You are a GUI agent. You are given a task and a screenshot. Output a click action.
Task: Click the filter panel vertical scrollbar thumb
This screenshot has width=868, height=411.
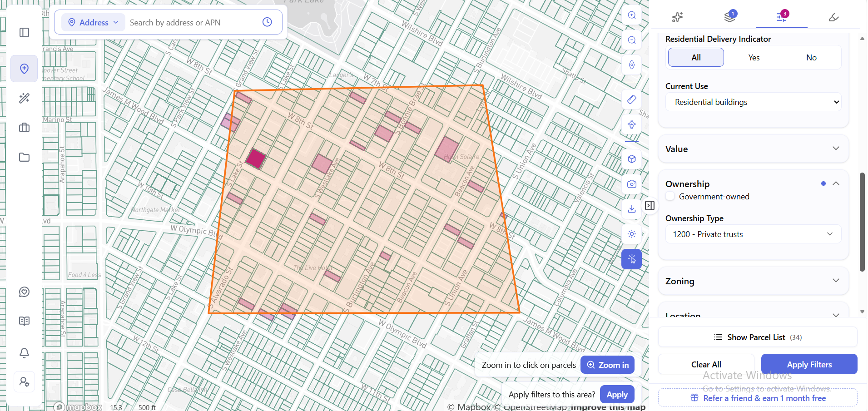[x=862, y=222]
